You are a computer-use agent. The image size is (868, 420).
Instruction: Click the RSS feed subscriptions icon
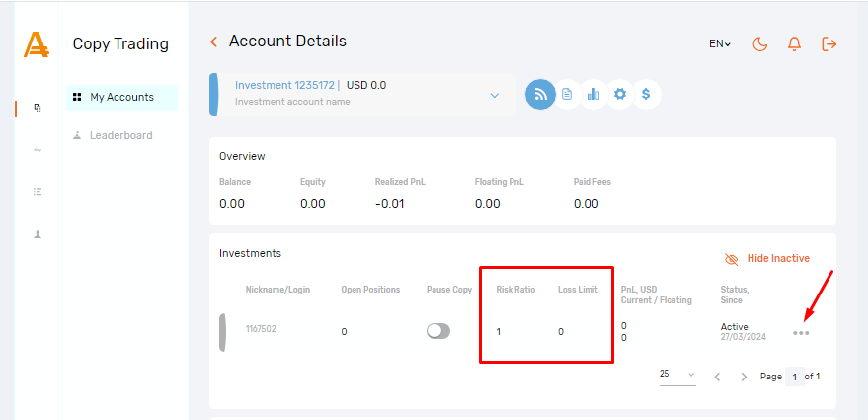[x=540, y=94]
